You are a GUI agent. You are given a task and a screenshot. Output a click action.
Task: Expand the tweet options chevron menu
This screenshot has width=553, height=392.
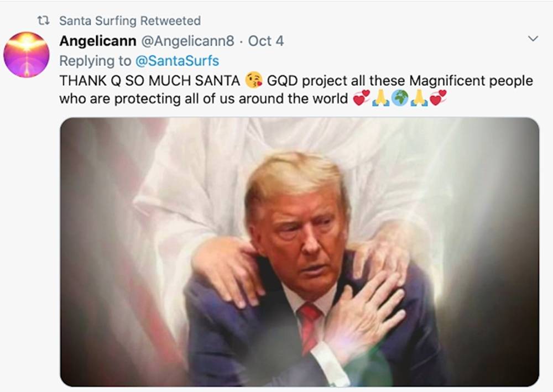pos(533,39)
